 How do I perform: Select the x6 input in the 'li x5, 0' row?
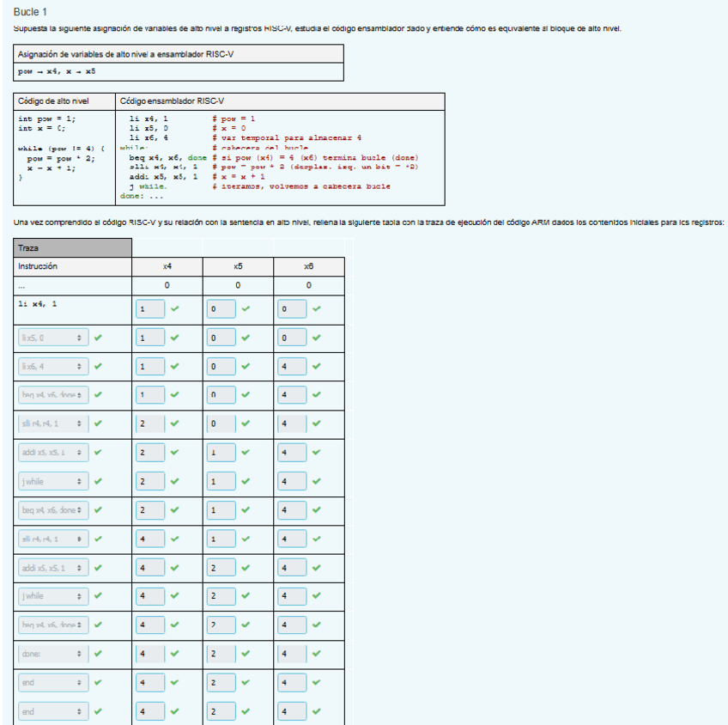pyautogui.click(x=292, y=338)
